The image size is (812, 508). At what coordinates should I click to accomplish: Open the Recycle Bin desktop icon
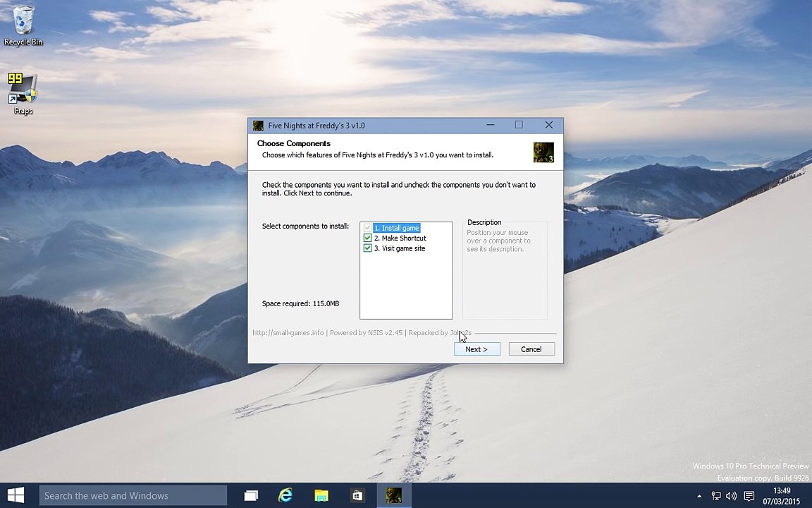(23, 26)
